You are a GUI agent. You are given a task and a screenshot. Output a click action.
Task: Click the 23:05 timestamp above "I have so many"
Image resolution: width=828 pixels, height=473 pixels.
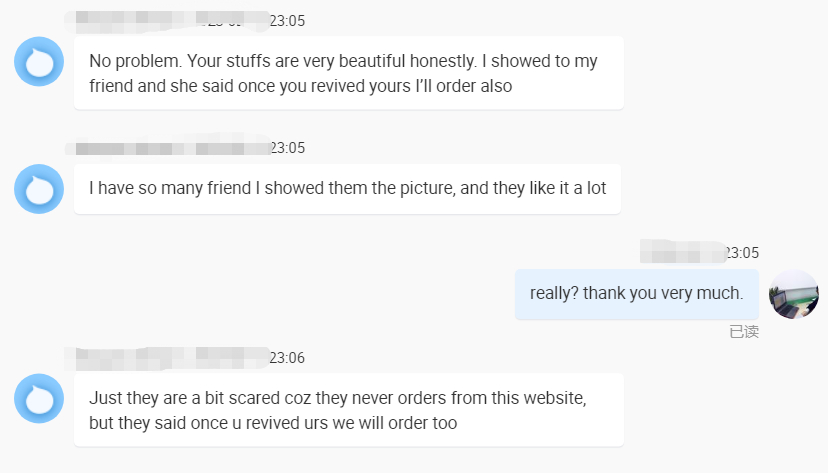[288, 148]
